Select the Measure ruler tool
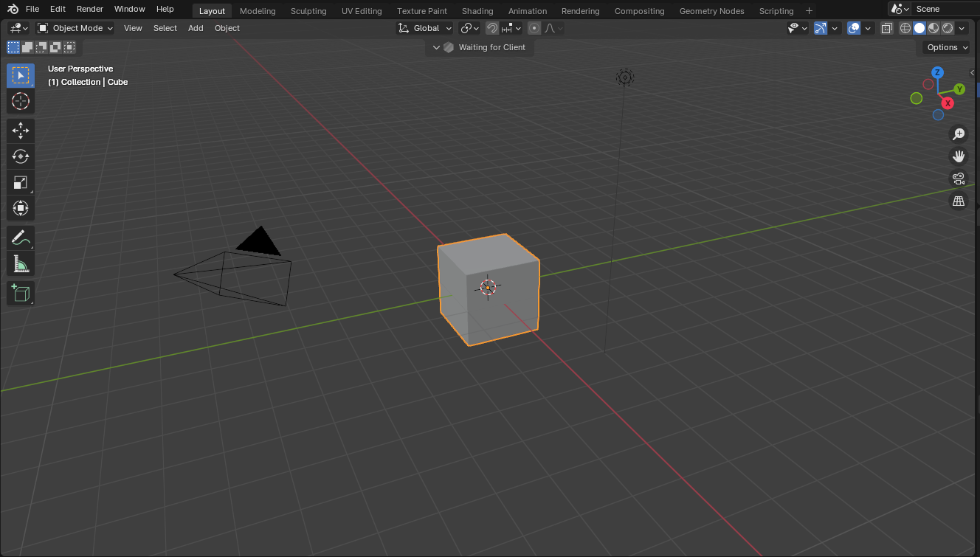The height and width of the screenshot is (557, 980). tap(21, 263)
